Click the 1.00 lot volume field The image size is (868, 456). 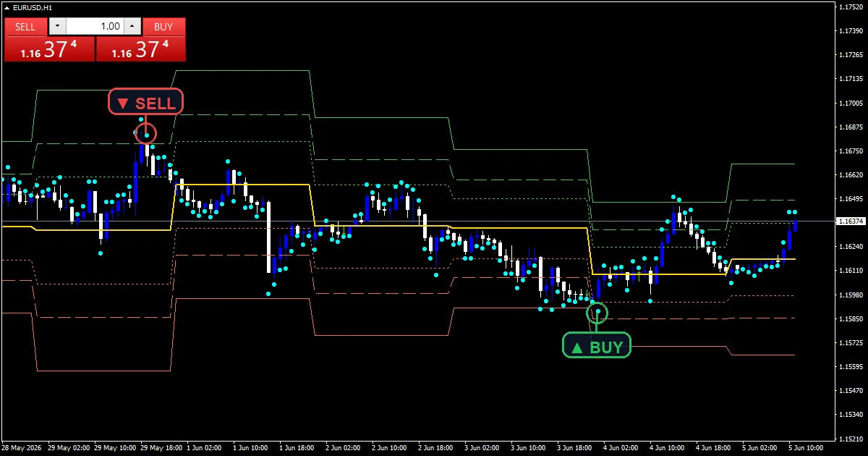[95, 27]
